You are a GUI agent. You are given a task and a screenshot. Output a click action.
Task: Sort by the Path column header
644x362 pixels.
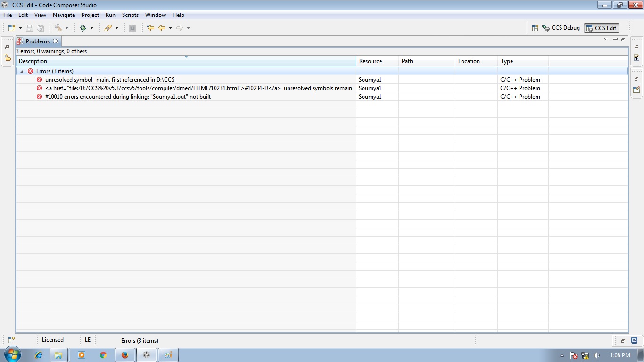[427, 61]
